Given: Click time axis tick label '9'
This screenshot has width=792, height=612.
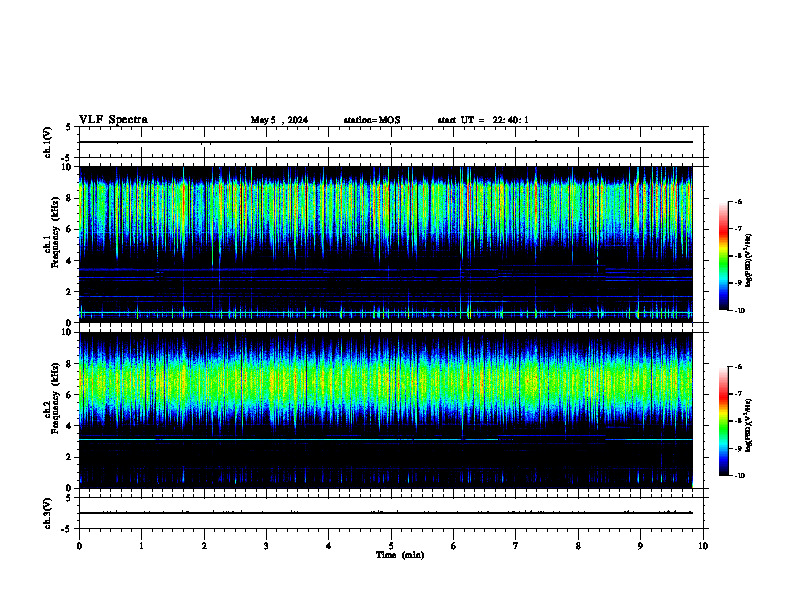Looking at the screenshot, I should [x=640, y=546].
